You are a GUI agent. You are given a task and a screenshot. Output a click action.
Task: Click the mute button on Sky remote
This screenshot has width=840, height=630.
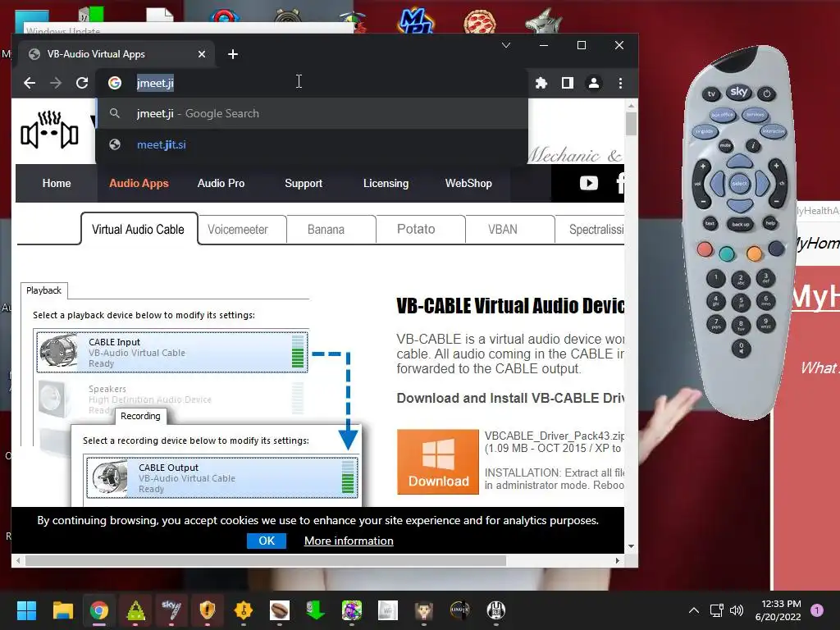[725, 145]
